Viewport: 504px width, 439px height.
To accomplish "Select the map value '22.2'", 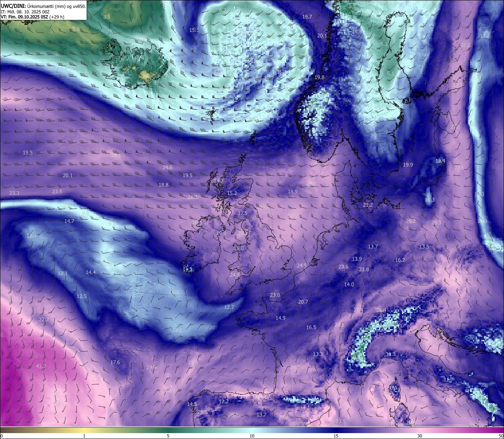I will pos(44,319).
